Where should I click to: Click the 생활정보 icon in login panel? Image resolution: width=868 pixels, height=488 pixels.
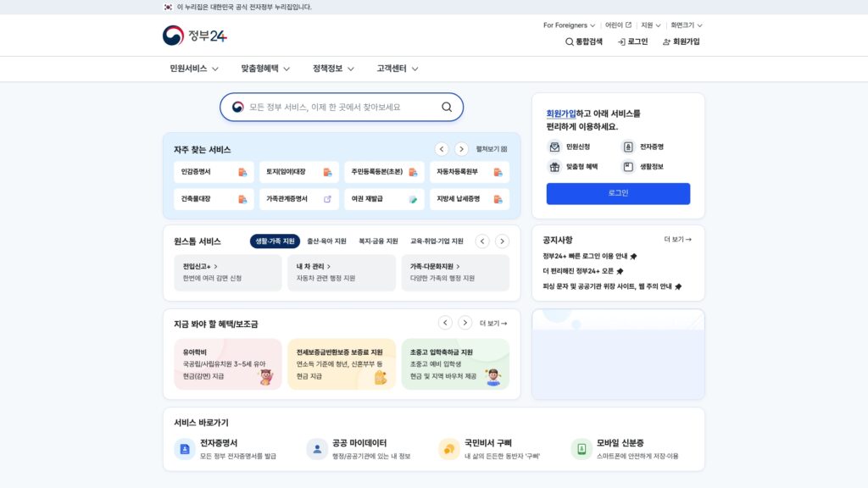pos(628,167)
